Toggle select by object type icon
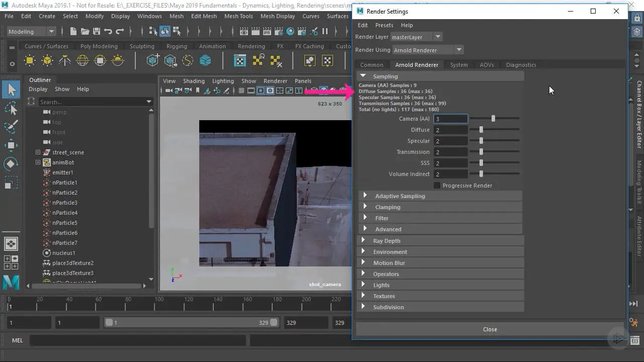The image size is (644, 362). (165, 31)
